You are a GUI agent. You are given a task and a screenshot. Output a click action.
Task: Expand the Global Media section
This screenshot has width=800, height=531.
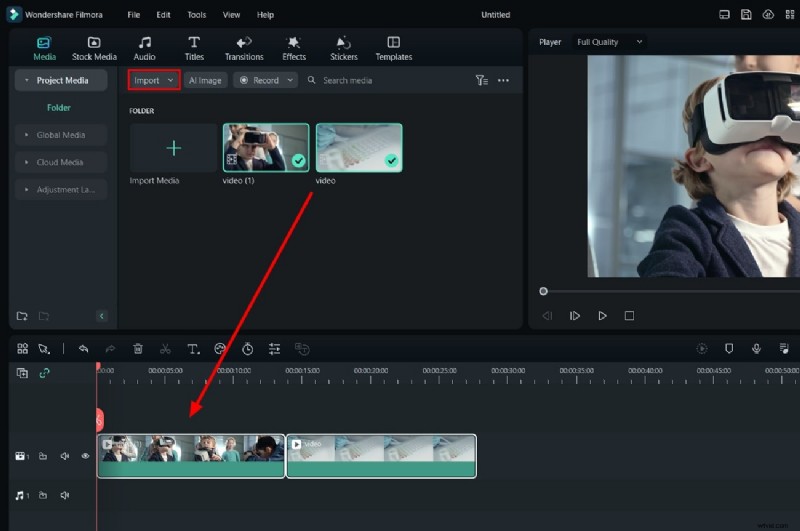pos(61,135)
